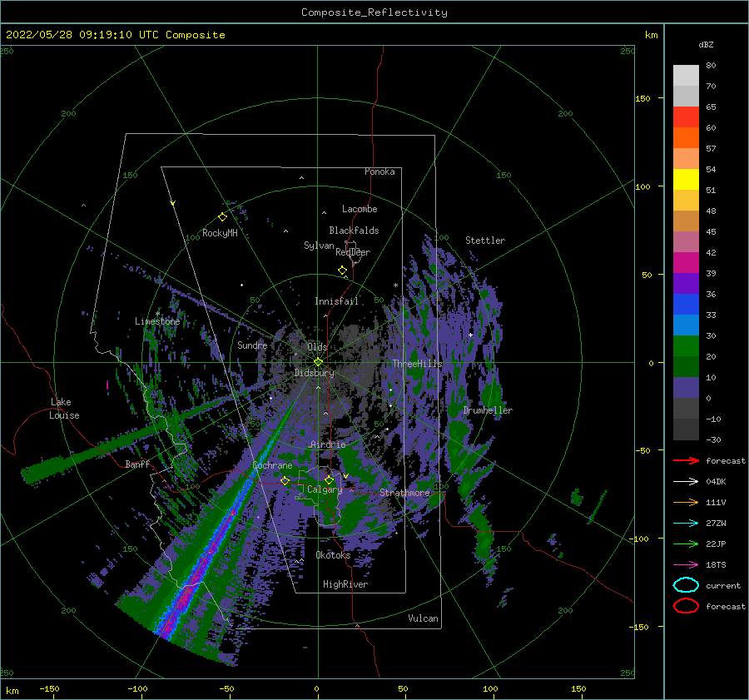Click the blue 33 dBZ color swatch
749x700 pixels.
click(x=686, y=305)
